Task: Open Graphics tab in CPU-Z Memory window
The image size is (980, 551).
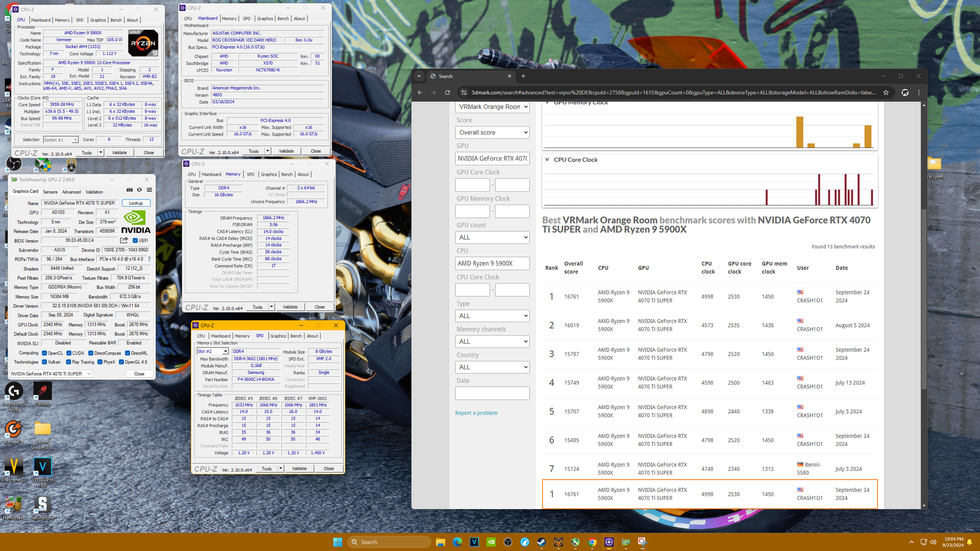Action: coord(269,174)
